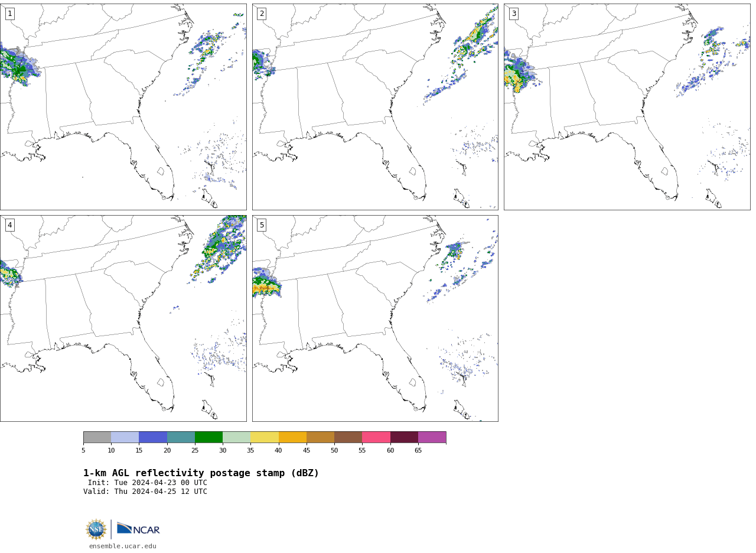Click the 1-km AGL reflectivity title

click(201, 473)
